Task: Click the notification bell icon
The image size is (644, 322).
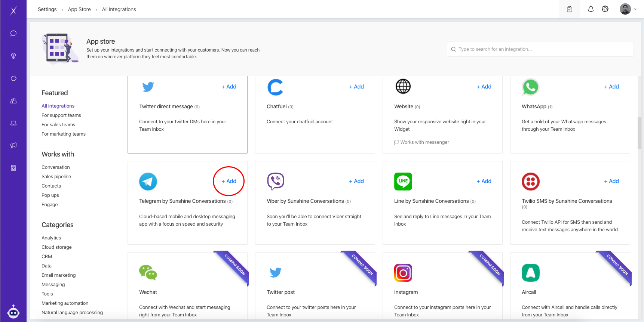Action: tap(591, 9)
